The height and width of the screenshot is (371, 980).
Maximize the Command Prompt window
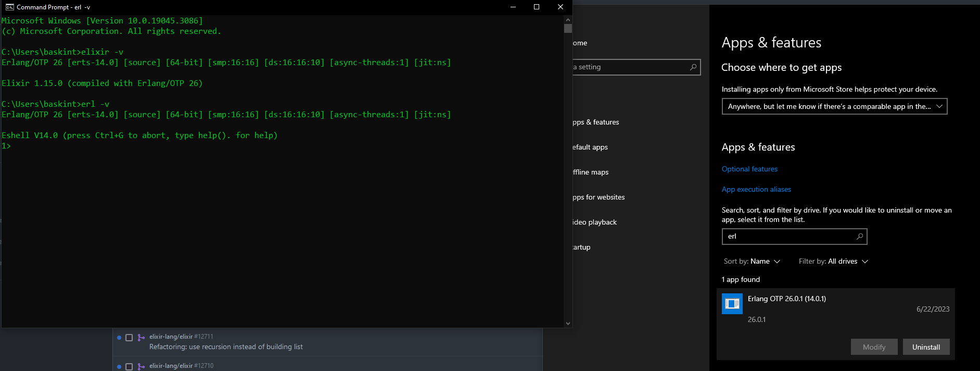tap(537, 7)
